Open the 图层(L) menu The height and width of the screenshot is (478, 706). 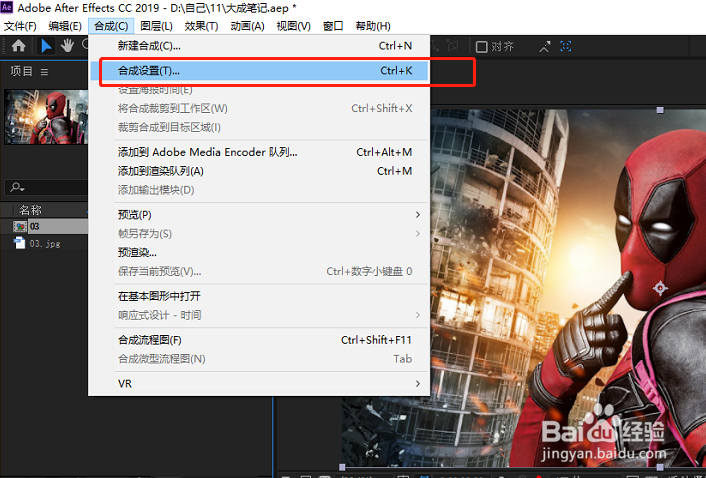pyautogui.click(x=156, y=26)
